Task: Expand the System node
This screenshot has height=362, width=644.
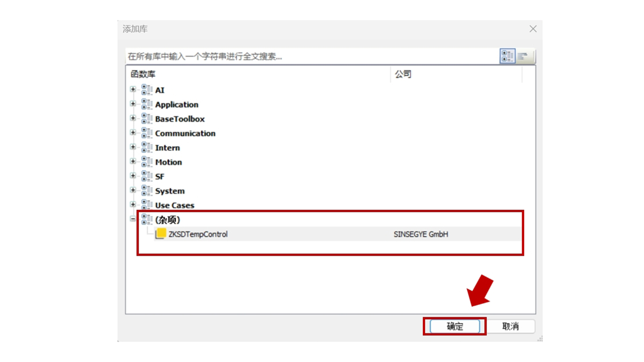Action: pyautogui.click(x=133, y=190)
